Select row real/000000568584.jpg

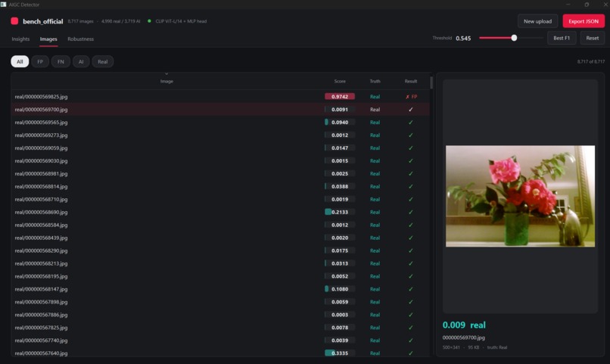pyautogui.click(x=220, y=225)
